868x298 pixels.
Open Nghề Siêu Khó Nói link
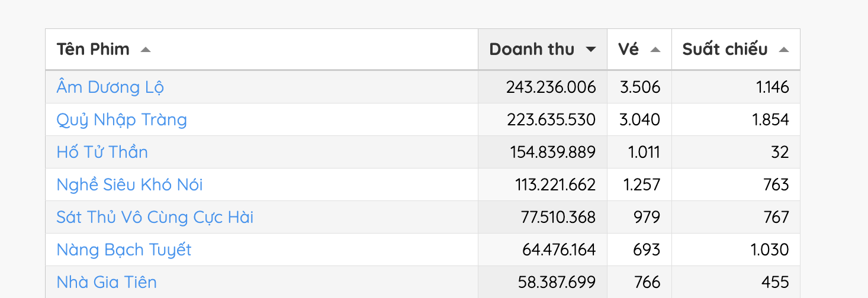pyautogui.click(x=130, y=185)
